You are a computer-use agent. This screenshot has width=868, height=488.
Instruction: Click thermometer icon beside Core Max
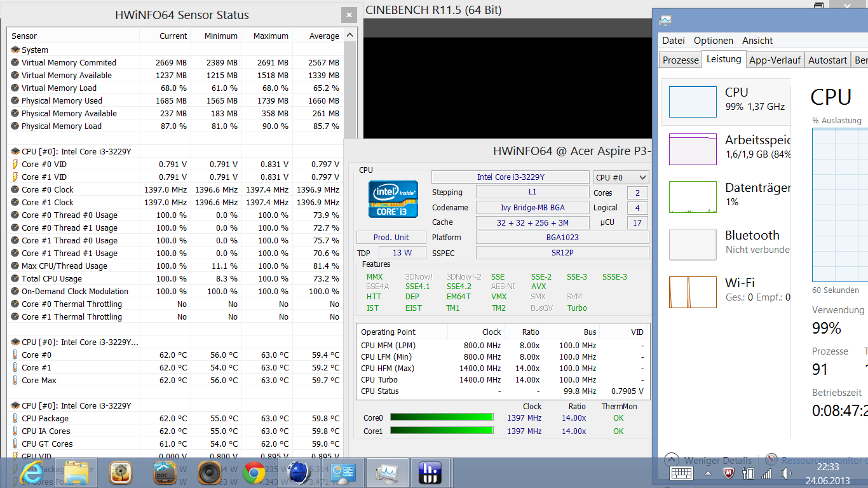click(x=15, y=380)
